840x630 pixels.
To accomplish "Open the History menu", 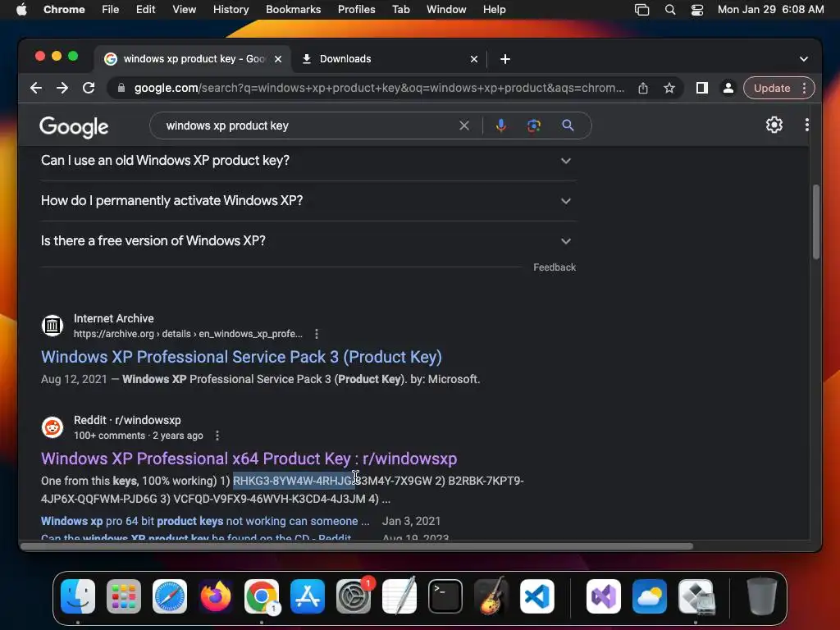I will 231,10.
